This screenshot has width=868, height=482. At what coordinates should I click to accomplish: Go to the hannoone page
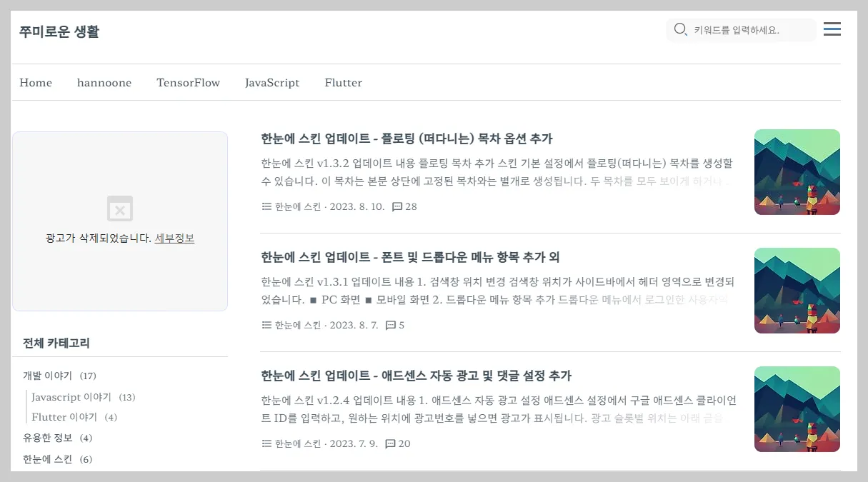coord(104,82)
